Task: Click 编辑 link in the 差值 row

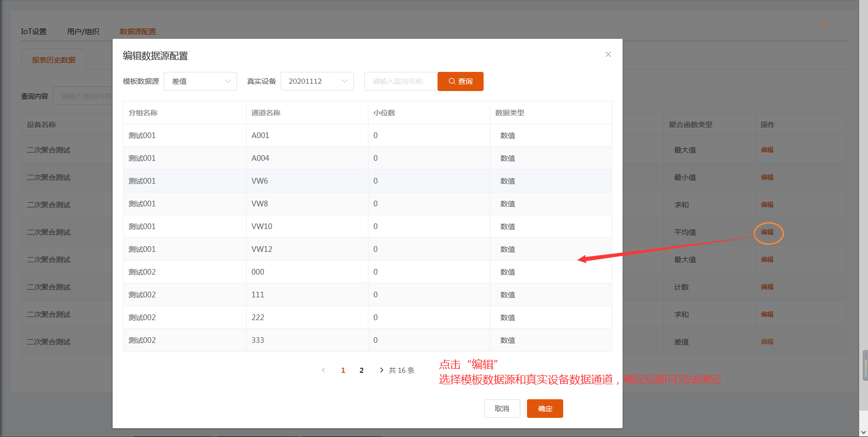Action: coord(767,342)
